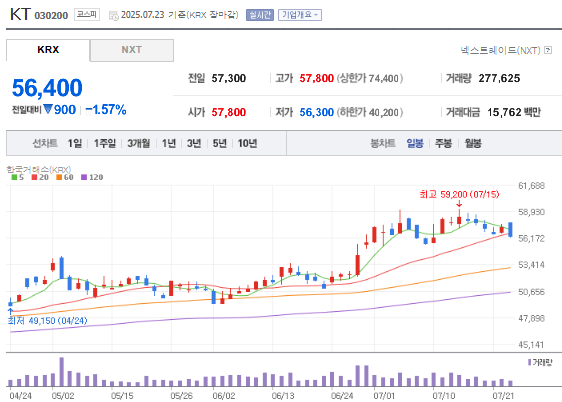The height and width of the screenshot is (402, 562).
Task: Click the KT stock name heading
Action: click(20, 14)
